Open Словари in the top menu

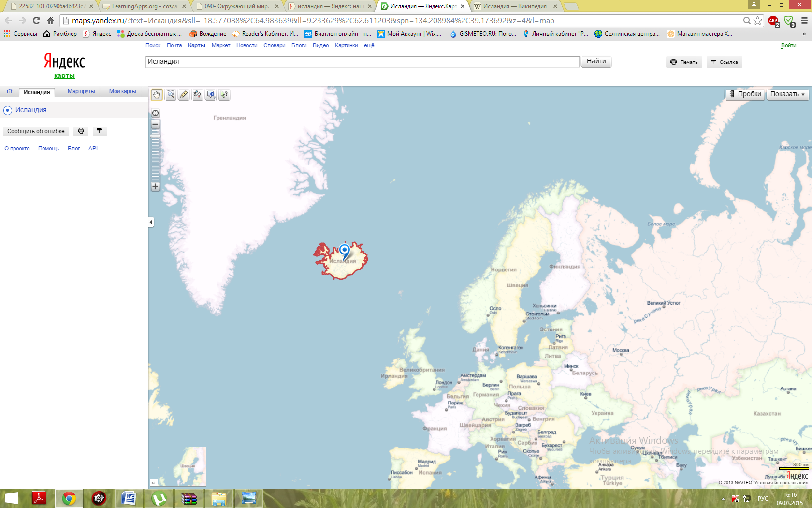[x=274, y=45]
